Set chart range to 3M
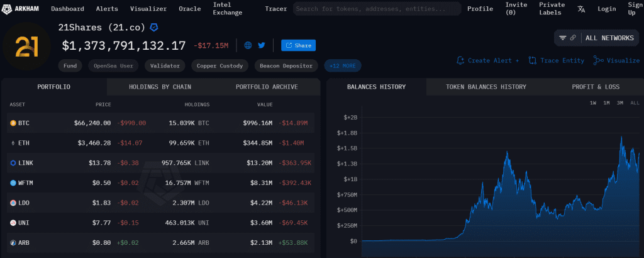Viewport: 644px width, 258px height. point(619,103)
